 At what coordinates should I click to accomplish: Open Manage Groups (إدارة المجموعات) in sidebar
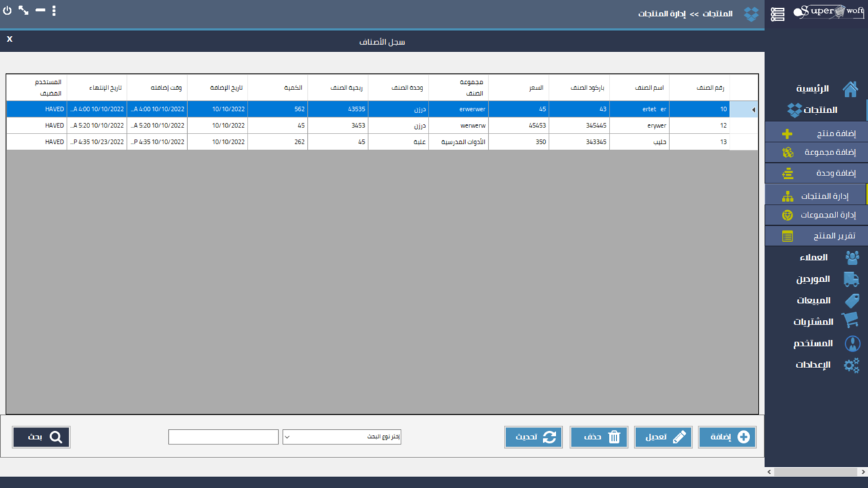click(x=787, y=215)
